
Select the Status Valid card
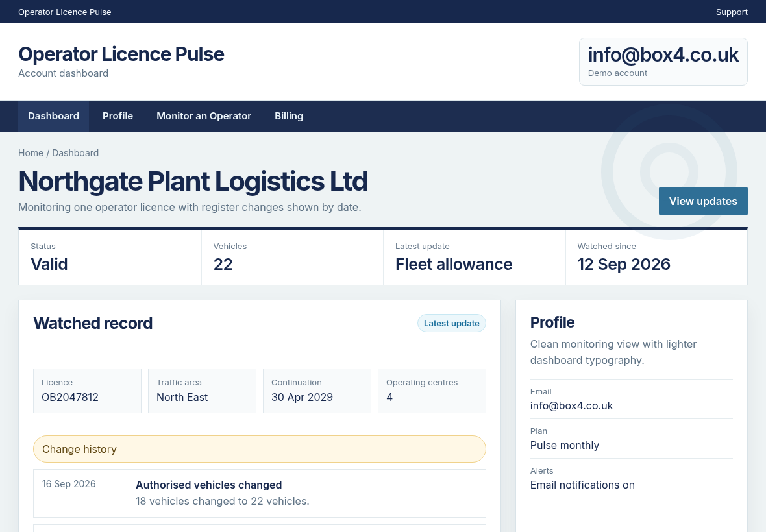(x=110, y=257)
